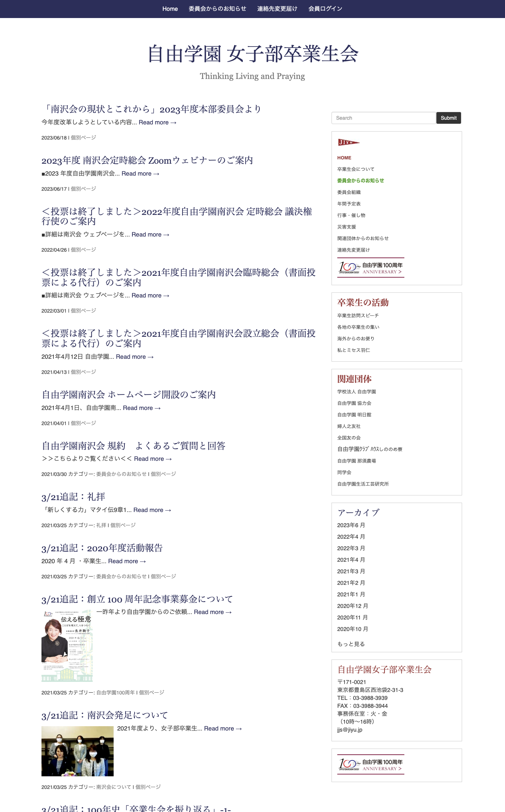The image size is (505, 812).
Task: Open 同学会 link
Action: tap(344, 472)
